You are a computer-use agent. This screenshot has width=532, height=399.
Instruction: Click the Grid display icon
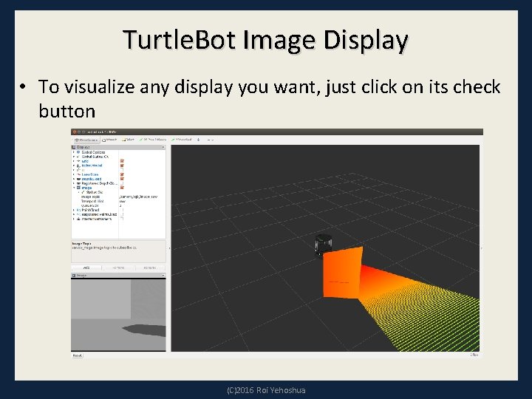coord(79,161)
